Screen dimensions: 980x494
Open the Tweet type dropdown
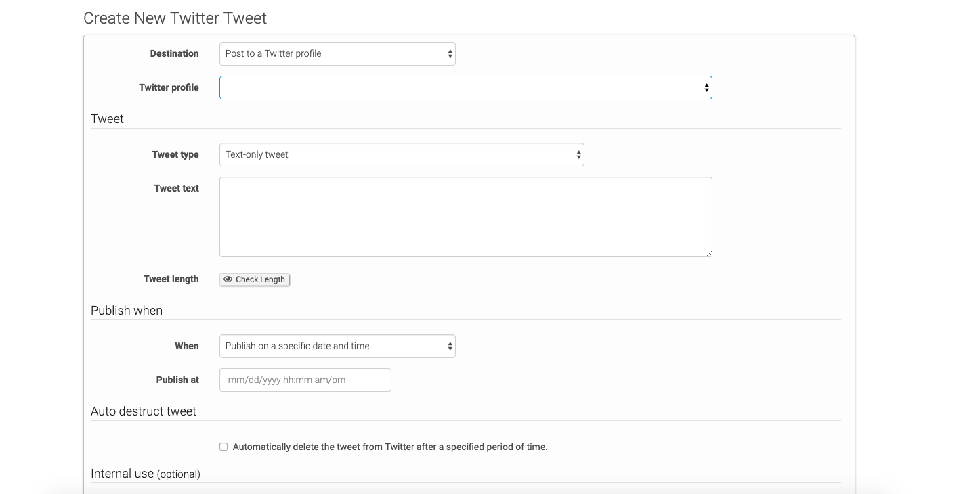tap(402, 154)
